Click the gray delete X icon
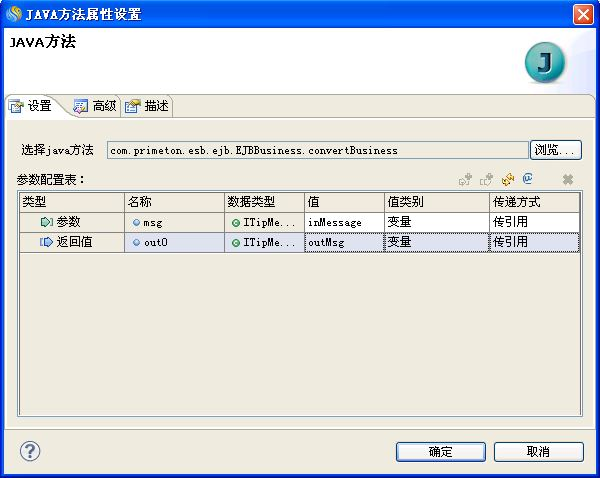 coord(568,179)
